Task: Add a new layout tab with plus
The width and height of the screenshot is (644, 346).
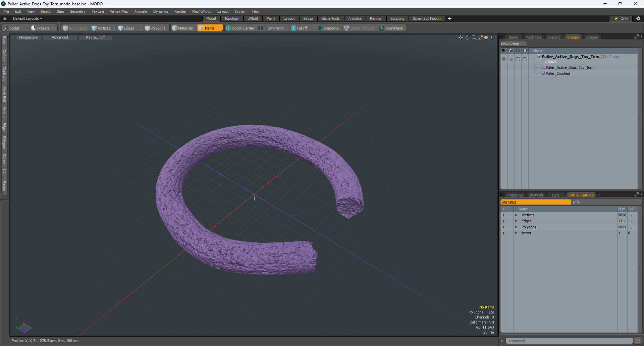Action: click(450, 18)
